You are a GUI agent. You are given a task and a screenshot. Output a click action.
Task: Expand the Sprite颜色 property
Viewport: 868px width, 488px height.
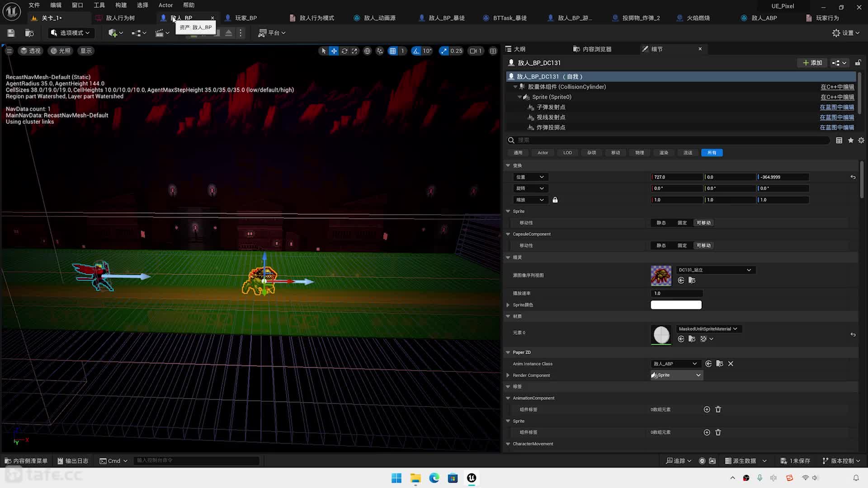508,305
